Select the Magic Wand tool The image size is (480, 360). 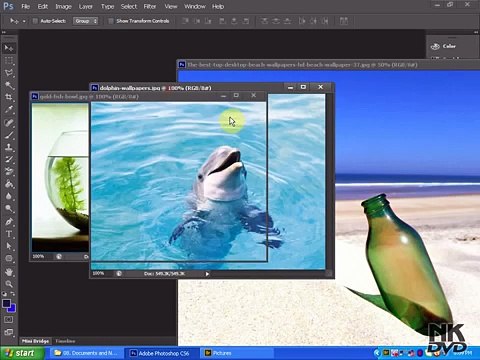coord(9,85)
